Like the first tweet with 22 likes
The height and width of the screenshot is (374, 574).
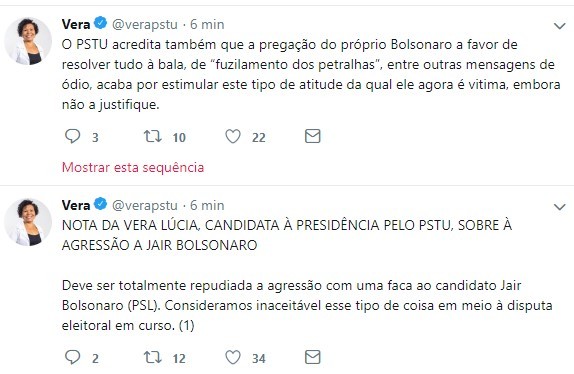coord(233,136)
